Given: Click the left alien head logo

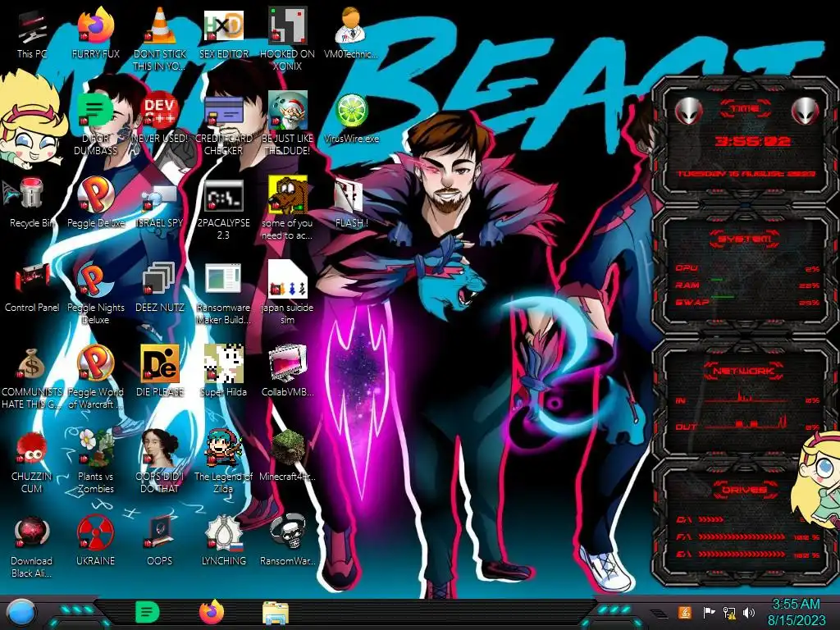Looking at the screenshot, I should pos(688,111).
